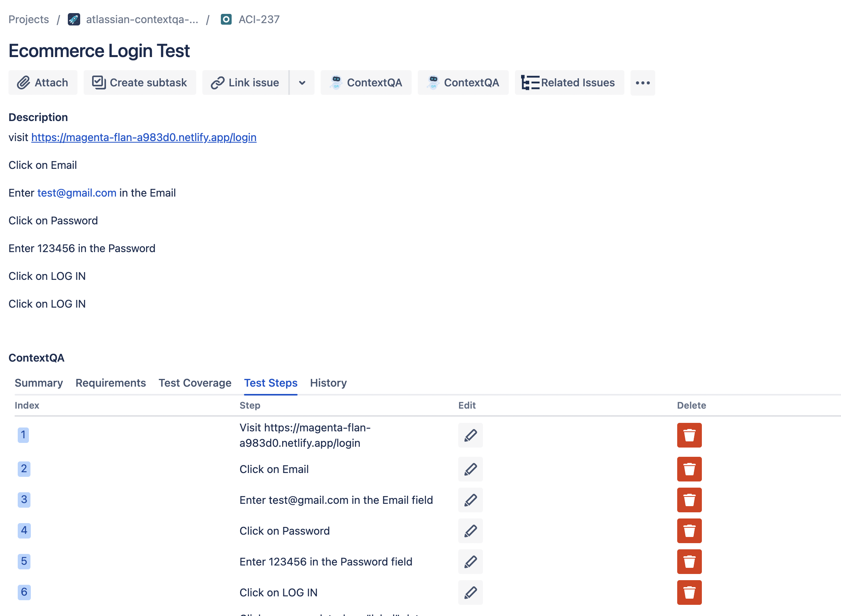This screenshot has height=616, width=841.
Task: Go to the Requirements tab
Action: click(x=111, y=383)
